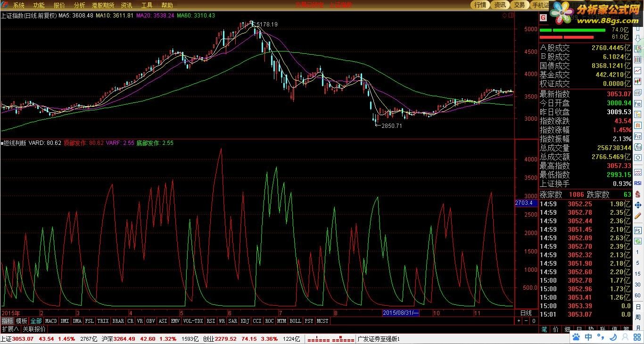Screen dimensions: 644x344
Task: Click the F10 company info icon
Action: (x=638, y=103)
